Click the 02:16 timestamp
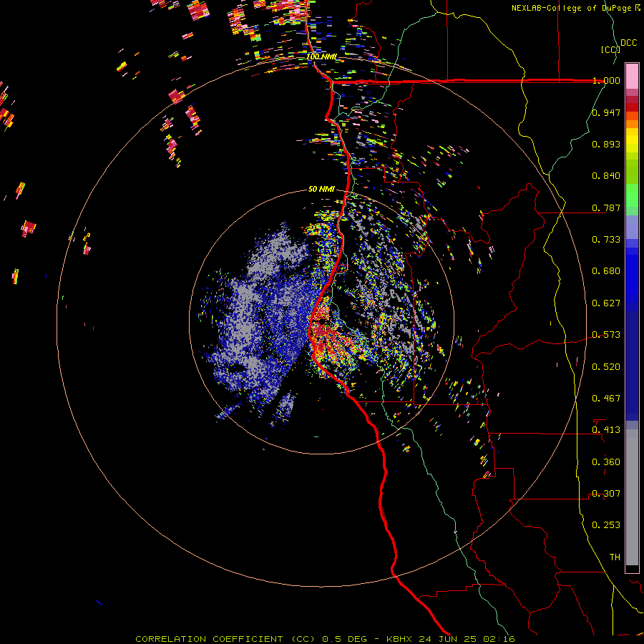This screenshot has width=644, height=644. click(499, 639)
